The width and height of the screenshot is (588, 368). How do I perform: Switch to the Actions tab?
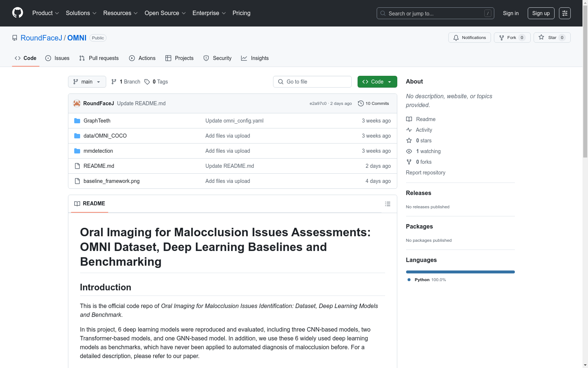click(142, 58)
